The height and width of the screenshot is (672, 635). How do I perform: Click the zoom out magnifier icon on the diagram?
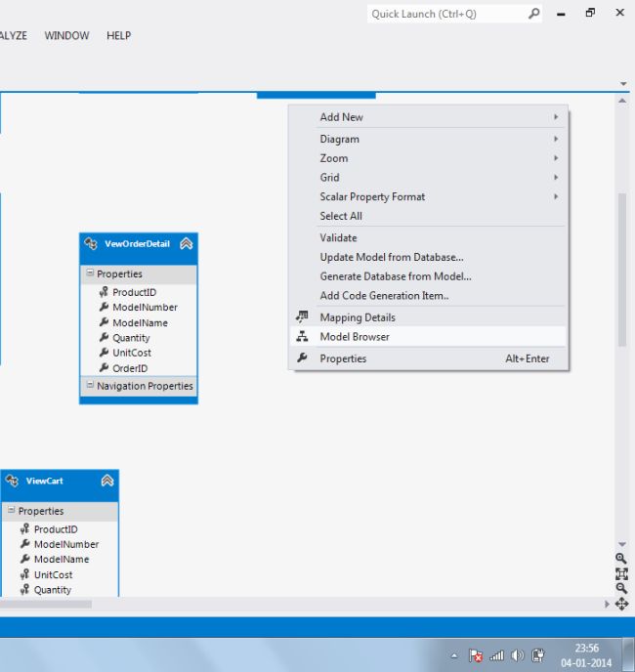point(621,588)
